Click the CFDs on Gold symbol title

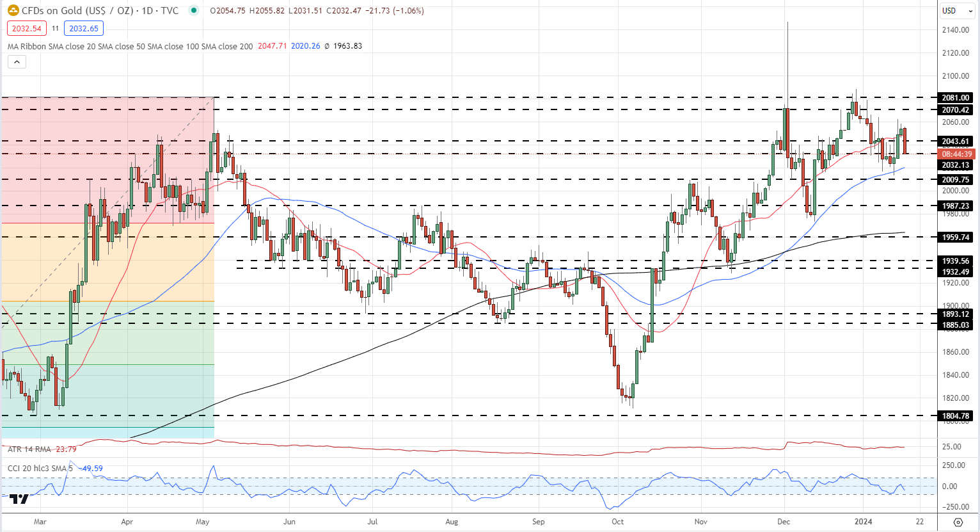[x=101, y=11]
